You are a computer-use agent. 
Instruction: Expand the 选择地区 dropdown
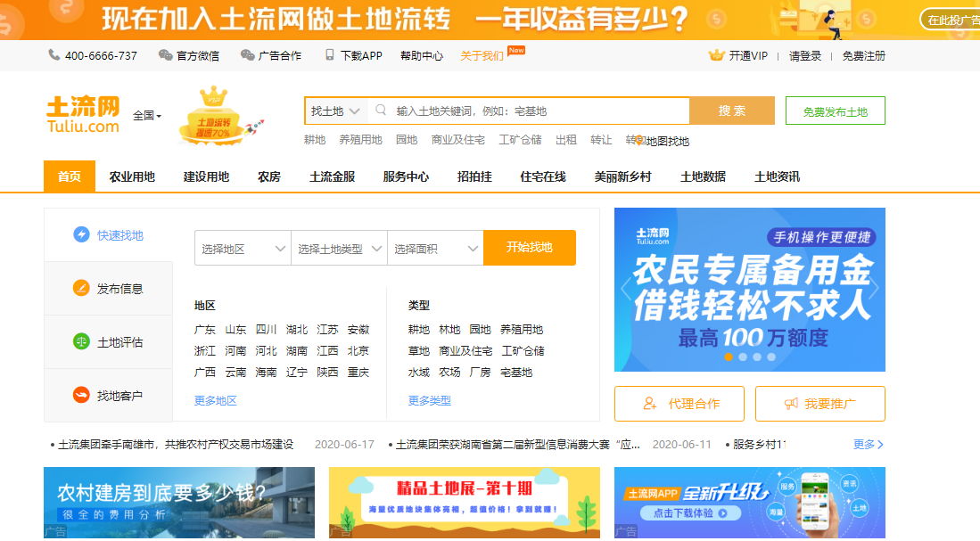point(243,248)
